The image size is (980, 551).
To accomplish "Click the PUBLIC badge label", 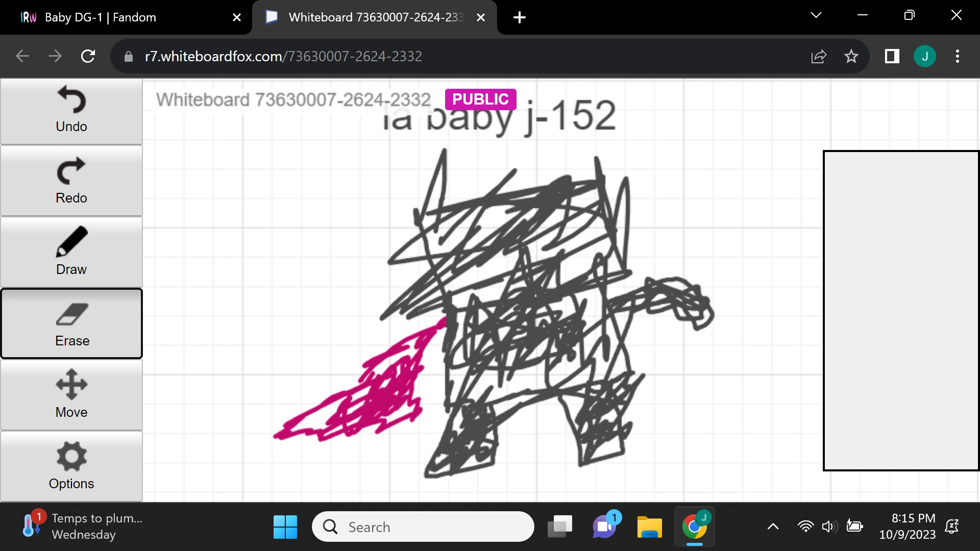I will click(x=480, y=99).
